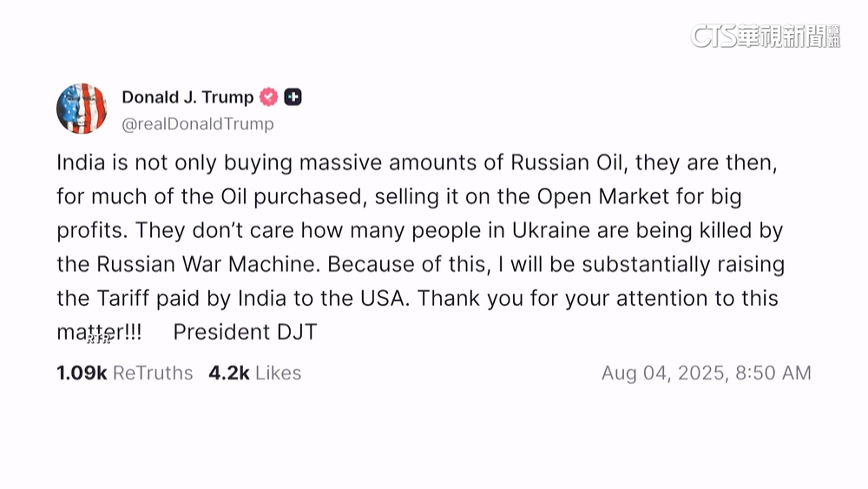Click the dark plus badge beside the name
868x489 pixels.
click(293, 97)
